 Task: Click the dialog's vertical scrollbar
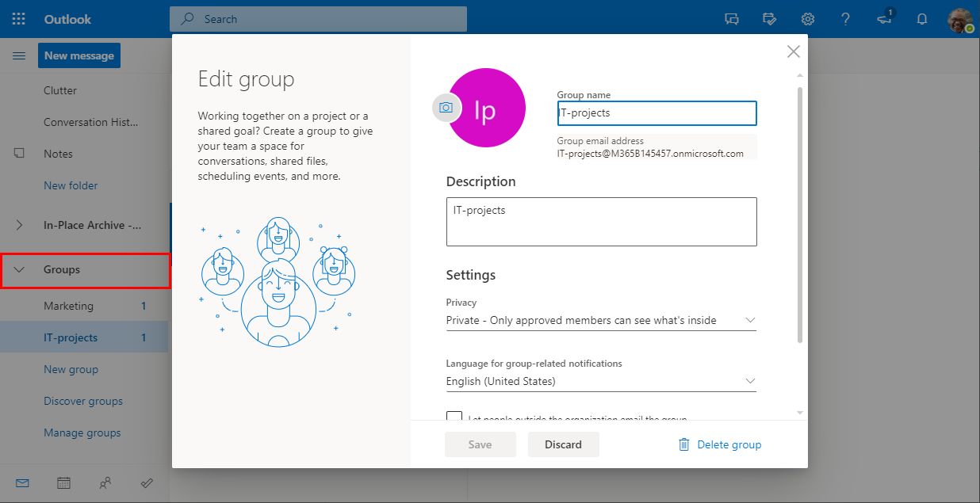coord(799,214)
